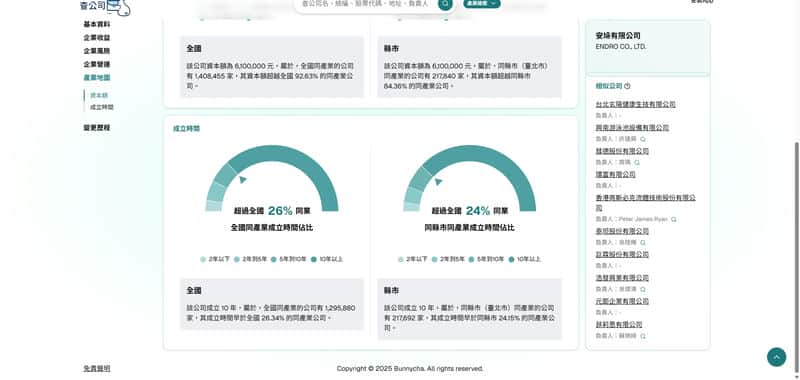Click the teal search magnifier button
The height and width of the screenshot is (380, 800).
(445, 4)
